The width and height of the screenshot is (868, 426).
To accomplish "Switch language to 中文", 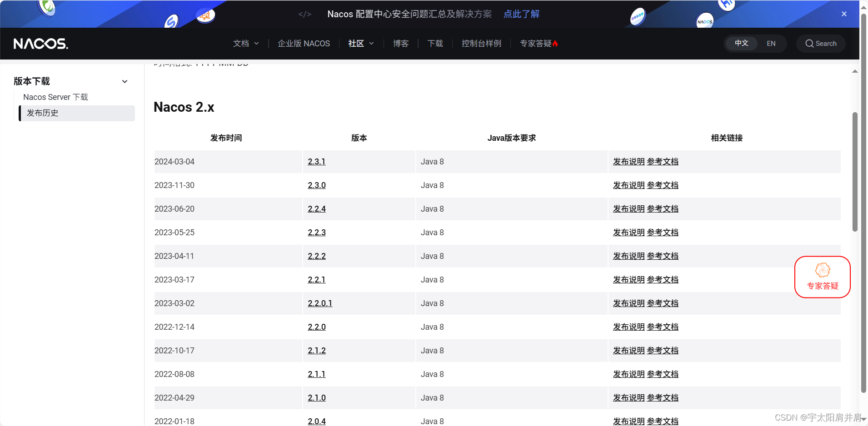I will pos(741,43).
